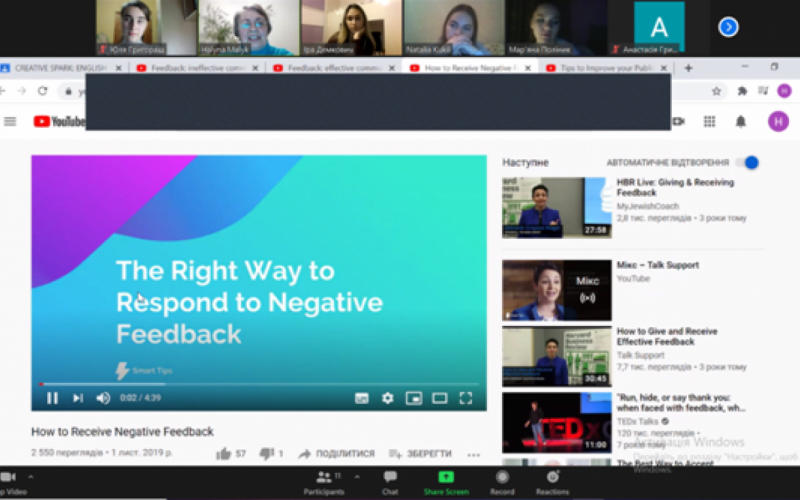Open How to Give and Receive Effective Feedback
This screenshot has width=800, height=500.
[667, 336]
